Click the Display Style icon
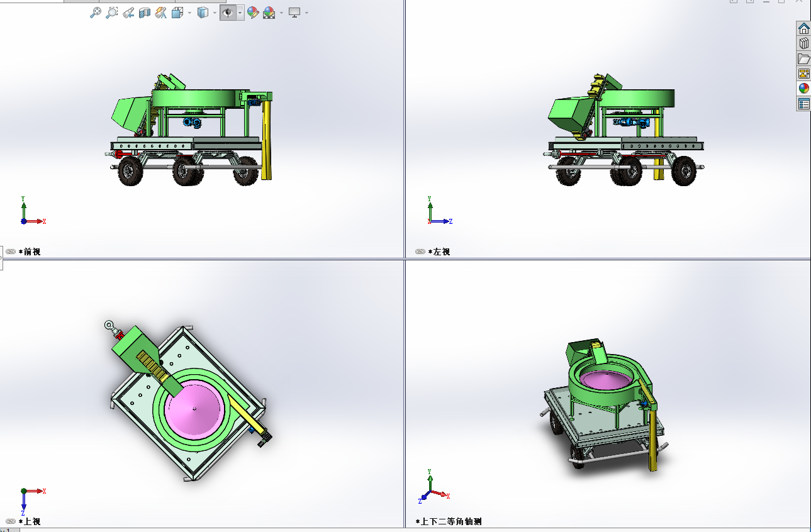The height and width of the screenshot is (532, 811). [203, 13]
